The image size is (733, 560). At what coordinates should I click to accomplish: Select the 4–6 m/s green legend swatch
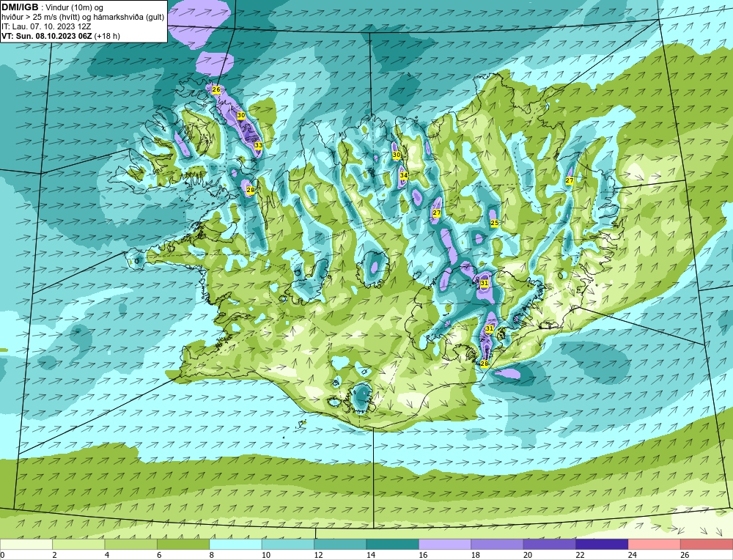click(131, 544)
